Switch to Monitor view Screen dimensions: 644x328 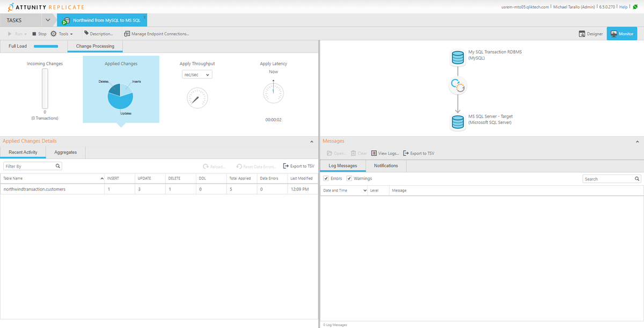[622, 34]
